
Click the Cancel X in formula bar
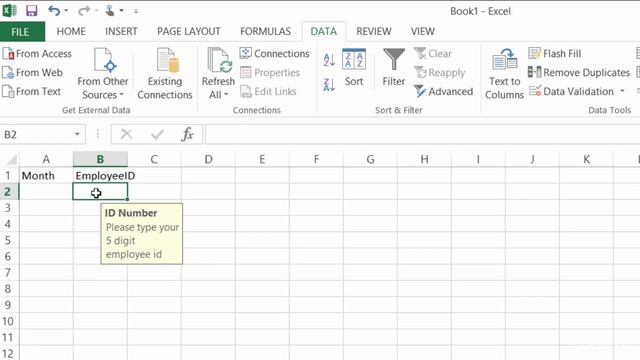[x=127, y=134]
